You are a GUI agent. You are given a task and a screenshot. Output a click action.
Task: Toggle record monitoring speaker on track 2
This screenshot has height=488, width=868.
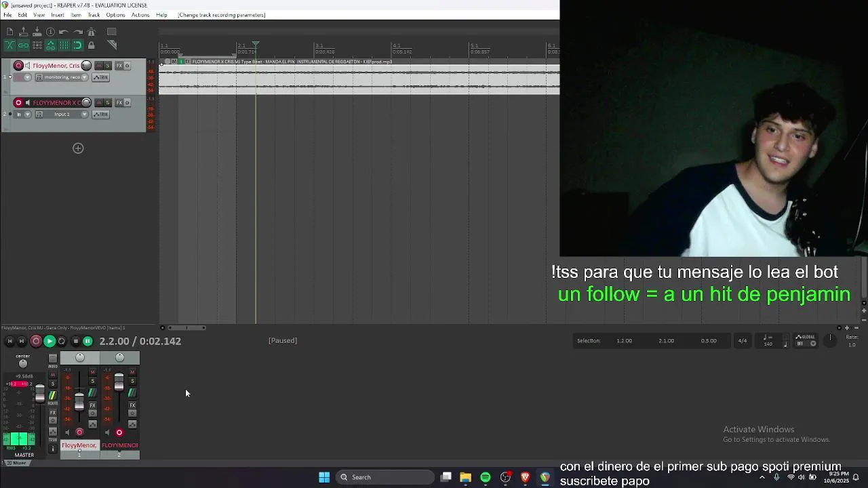click(x=28, y=103)
